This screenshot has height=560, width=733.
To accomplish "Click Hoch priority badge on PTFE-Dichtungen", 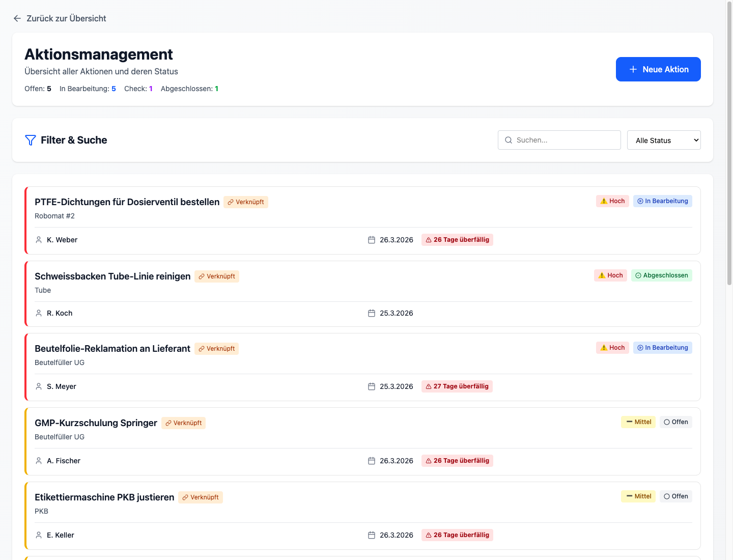I will click(x=612, y=201).
